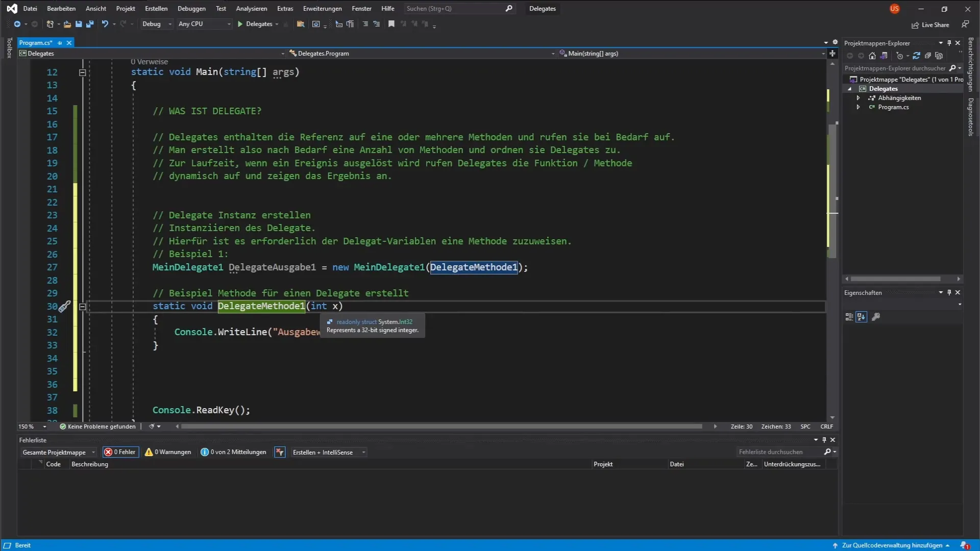
Task: Toggle auto-hide pin of Fehlerliste panel
Action: pos(824,440)
